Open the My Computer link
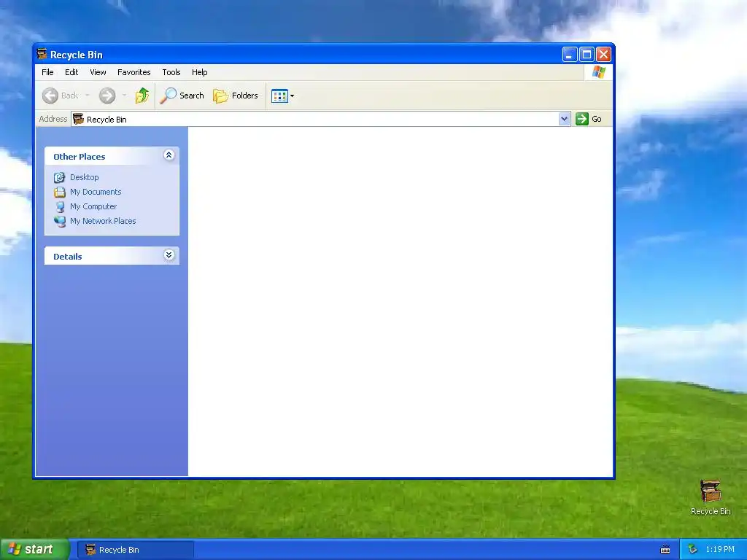This screenshot has height=560, width=747. point(93,206)
